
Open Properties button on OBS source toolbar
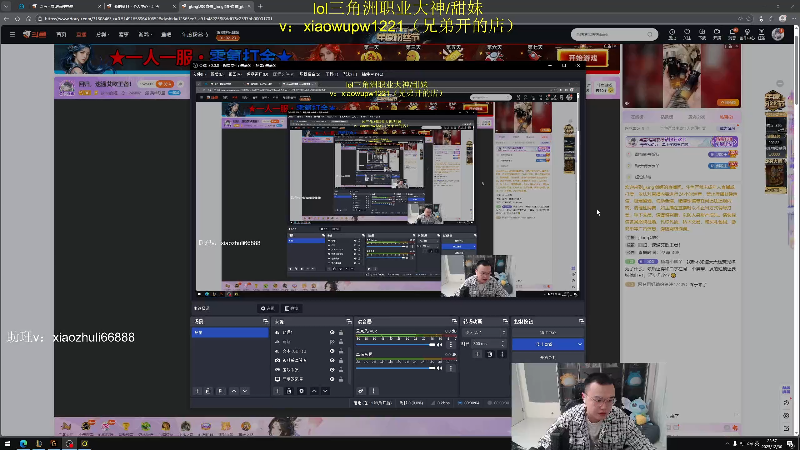268,308
